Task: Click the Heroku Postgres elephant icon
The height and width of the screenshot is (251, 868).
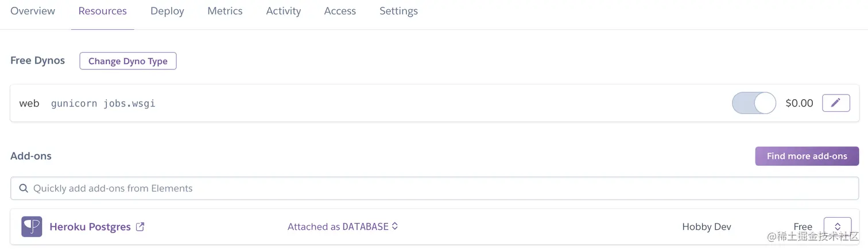Action: coord(32,226)
